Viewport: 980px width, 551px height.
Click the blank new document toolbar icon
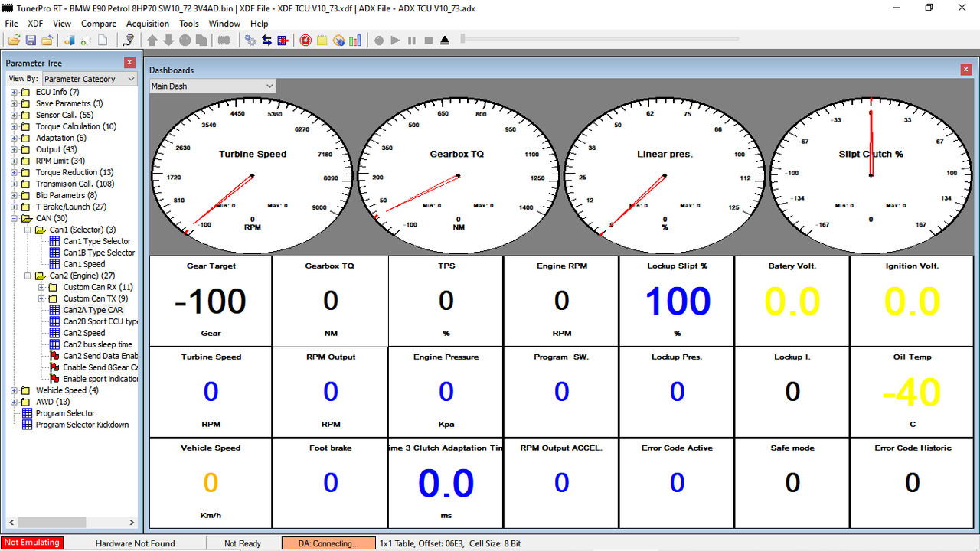(x=103, y=41)
